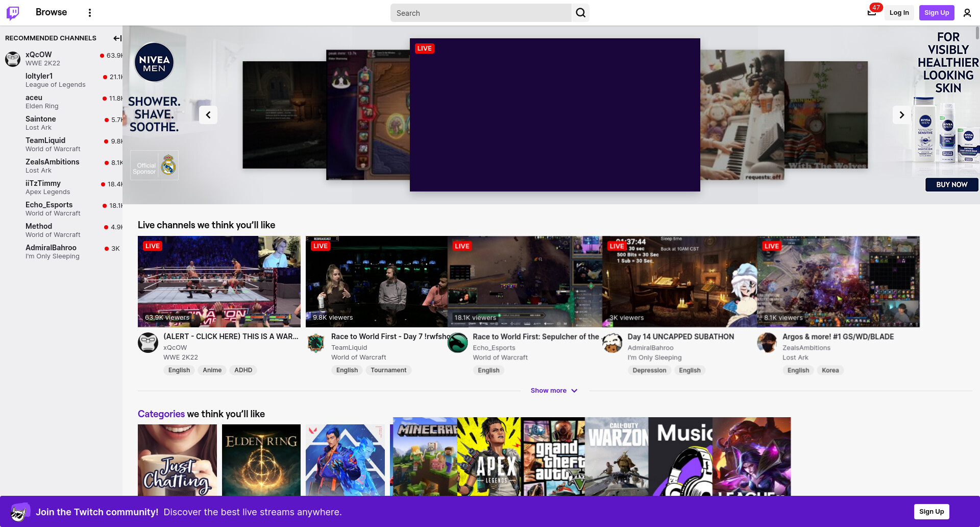The height and width of the screenshot is (527, 980).
Task: Select the Apex Legends category
Action: click(489, 457)
